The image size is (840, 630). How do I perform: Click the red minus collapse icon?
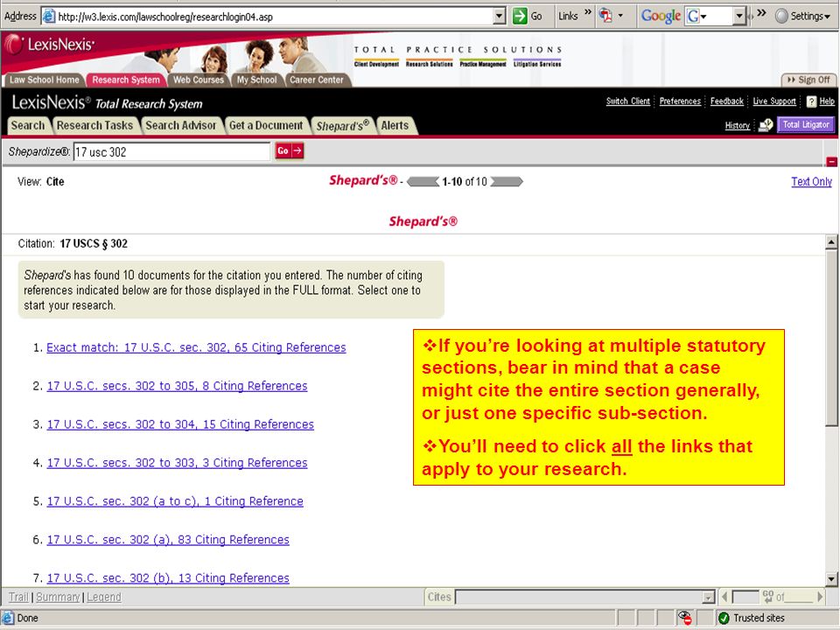[x=832, y=161]
